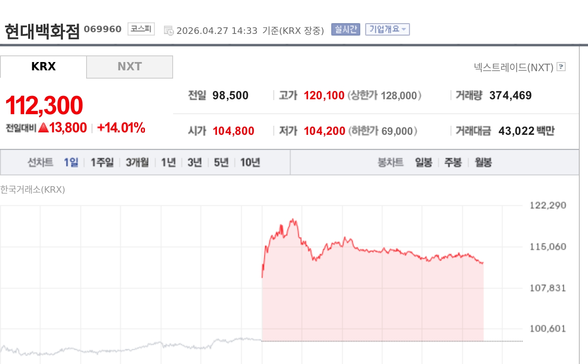The height and width of the screenshot is (364, 588).
Task: Click the clock icon beside the timestamp
Action: (169, 30)
